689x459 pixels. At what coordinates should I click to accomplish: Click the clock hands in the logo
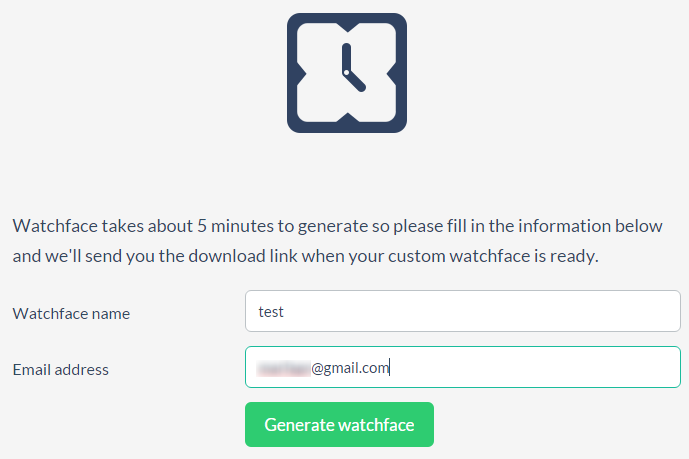click(348, 71)
